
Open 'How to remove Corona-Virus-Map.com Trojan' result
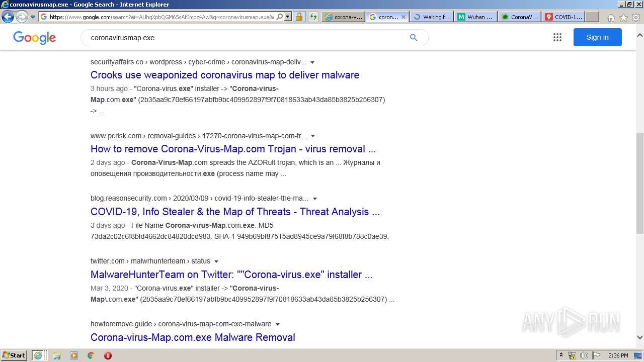coord(233,149)
